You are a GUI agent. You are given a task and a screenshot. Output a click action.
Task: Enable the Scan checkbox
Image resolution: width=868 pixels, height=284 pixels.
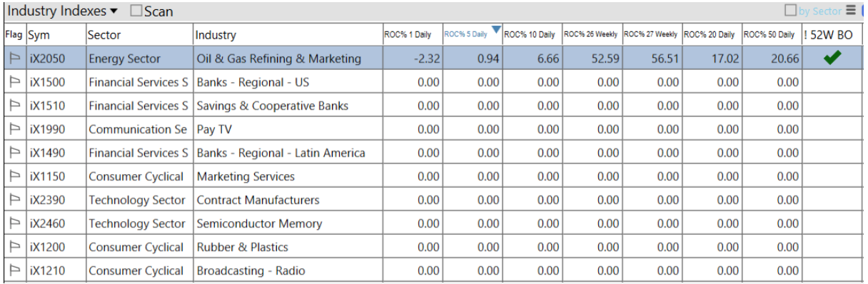(x=136, y=11)
